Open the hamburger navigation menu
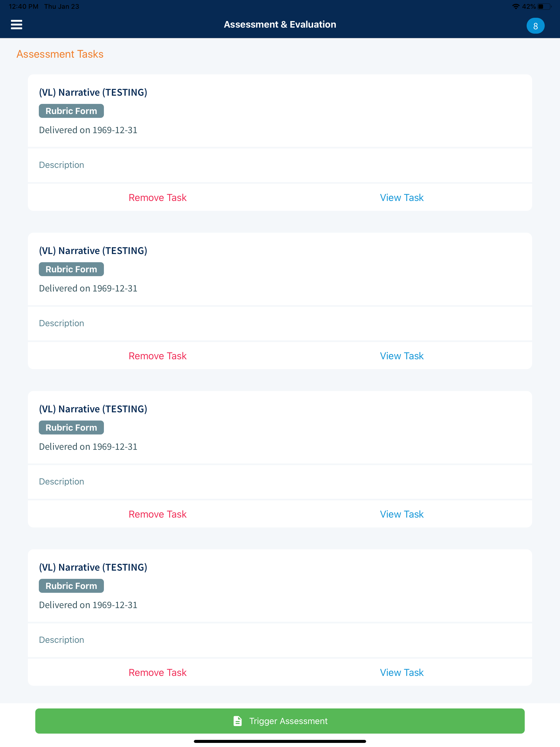 16,24
